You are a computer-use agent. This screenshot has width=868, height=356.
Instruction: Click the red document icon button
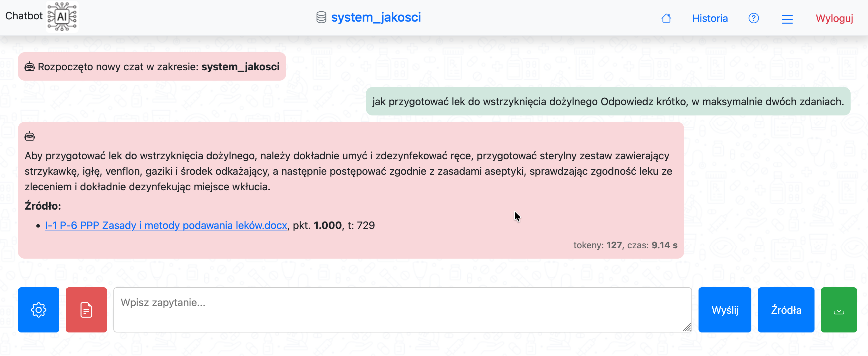click(86, 310)
